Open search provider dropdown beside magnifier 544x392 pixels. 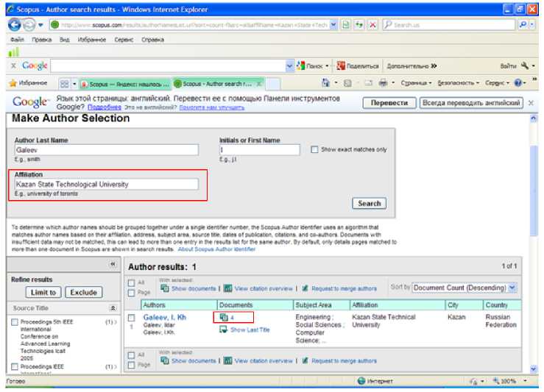(x=532, y=24)
